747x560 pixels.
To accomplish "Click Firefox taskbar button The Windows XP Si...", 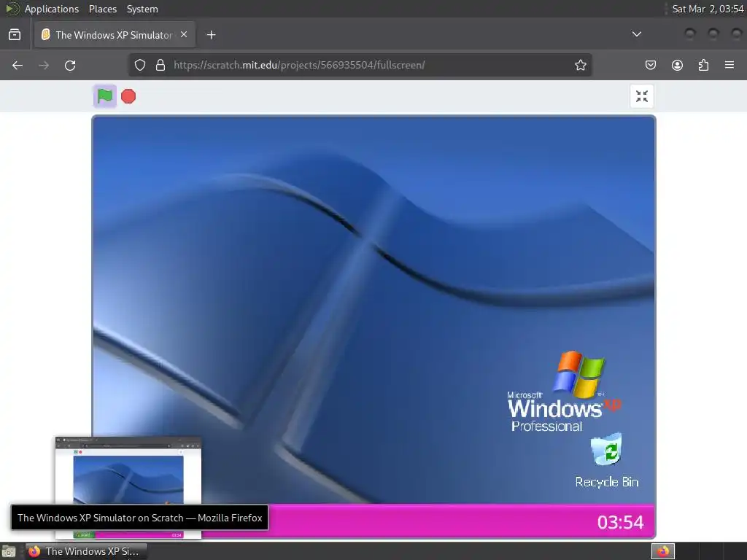I will [x=86, y=551].
